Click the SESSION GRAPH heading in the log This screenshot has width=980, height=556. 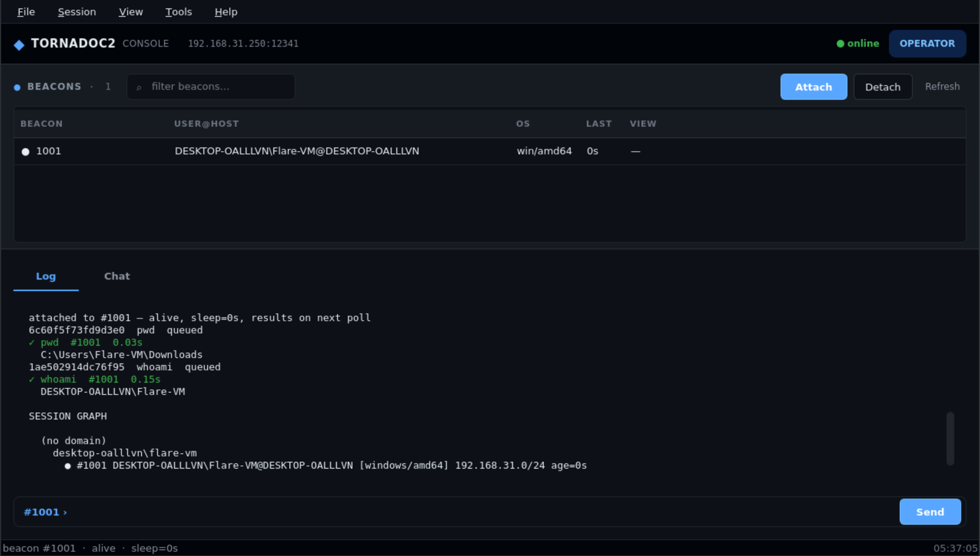coord(68,416)
